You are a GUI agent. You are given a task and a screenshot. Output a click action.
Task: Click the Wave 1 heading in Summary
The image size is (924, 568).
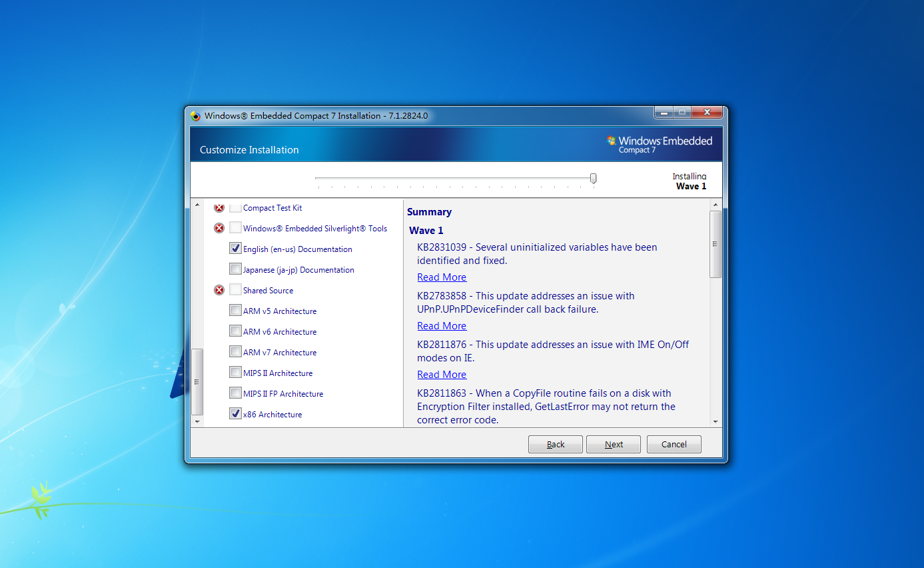click(x=426, y=231)
